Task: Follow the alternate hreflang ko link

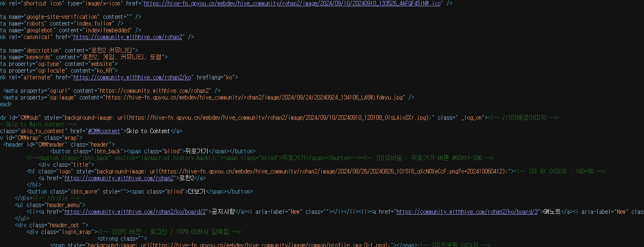Action: 133,77
